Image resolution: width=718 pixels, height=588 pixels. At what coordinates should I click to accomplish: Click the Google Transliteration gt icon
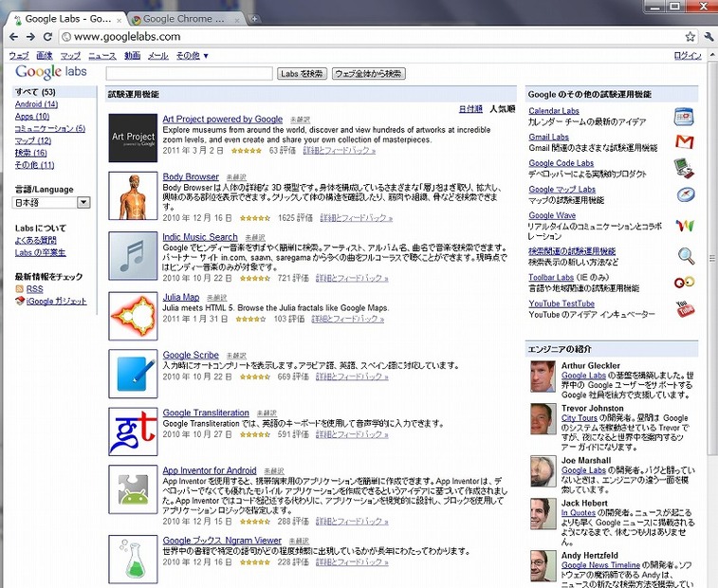tap(133, 432)
